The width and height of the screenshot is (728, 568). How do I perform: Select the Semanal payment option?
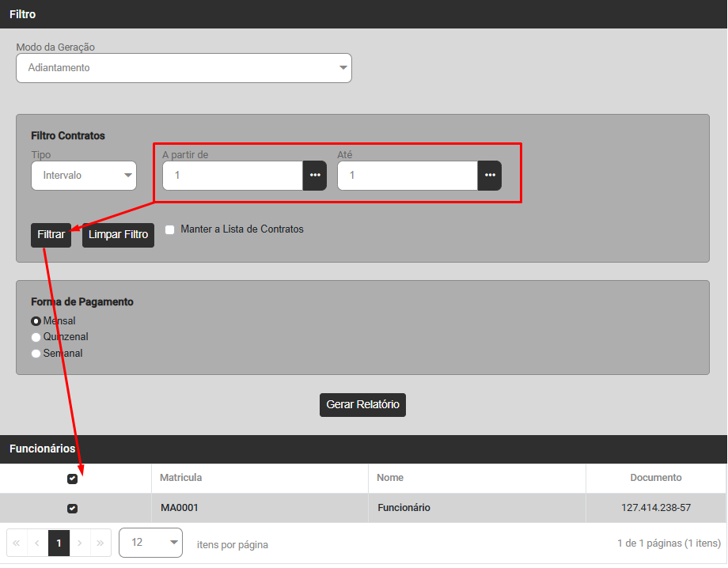(36, 354)
